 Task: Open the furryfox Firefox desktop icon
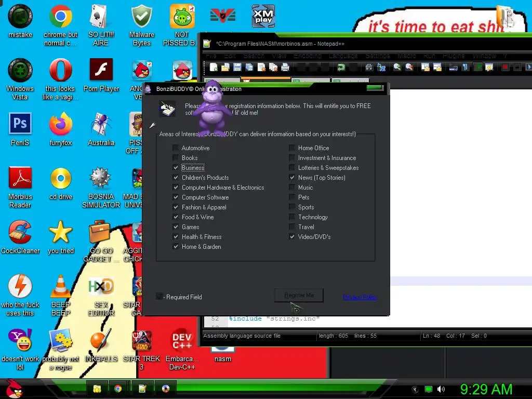coord(61,129)
